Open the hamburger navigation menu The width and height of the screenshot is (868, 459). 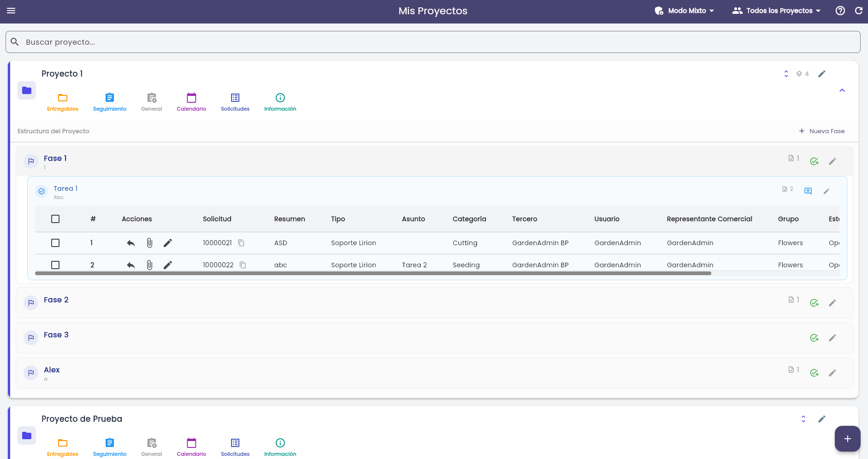[11, 11]
